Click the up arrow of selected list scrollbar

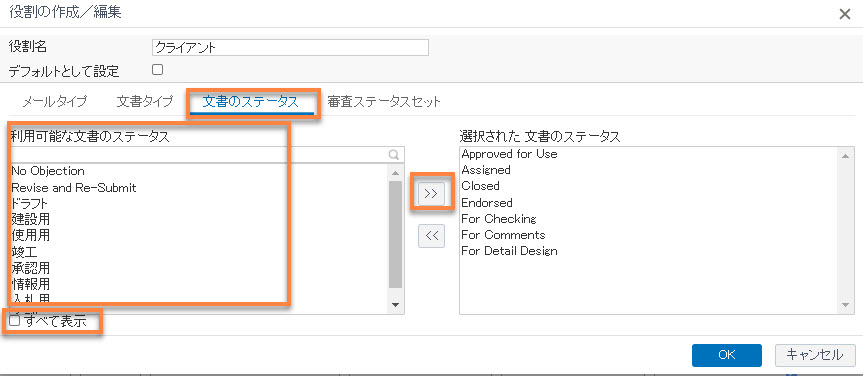pos(845,155)
